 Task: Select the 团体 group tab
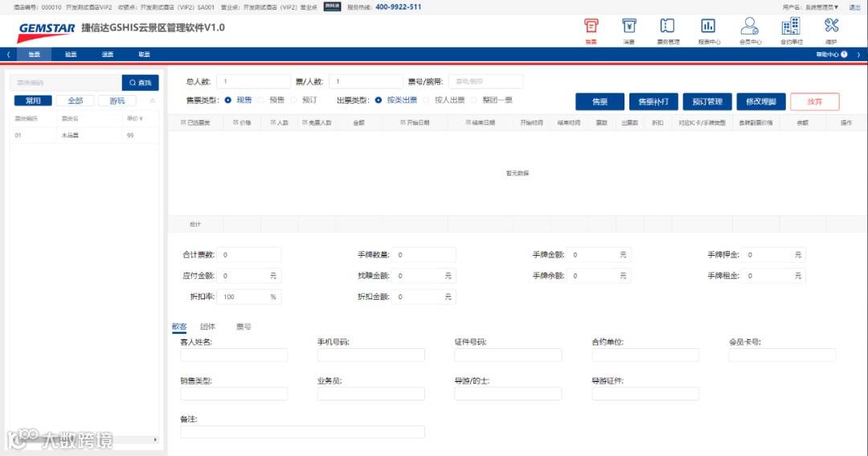pyautogui.click(x=207, y=327)
